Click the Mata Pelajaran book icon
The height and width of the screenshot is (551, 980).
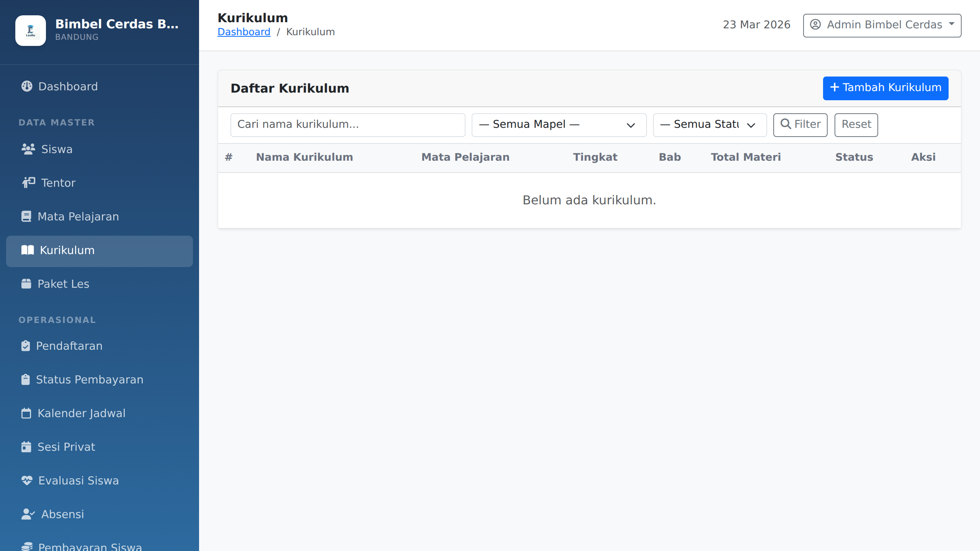[x=26, y=217]
